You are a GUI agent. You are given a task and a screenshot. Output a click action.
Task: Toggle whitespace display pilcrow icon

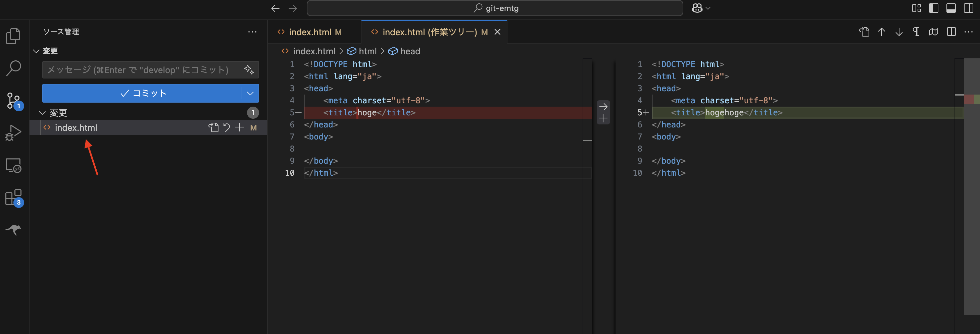[x=916, y=32]
